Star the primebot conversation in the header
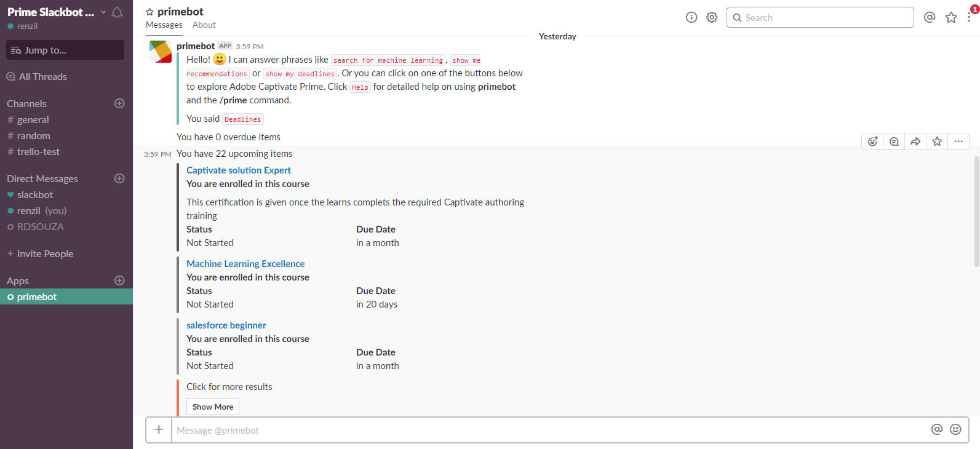980x449 pixels. [x=149, y=12]
